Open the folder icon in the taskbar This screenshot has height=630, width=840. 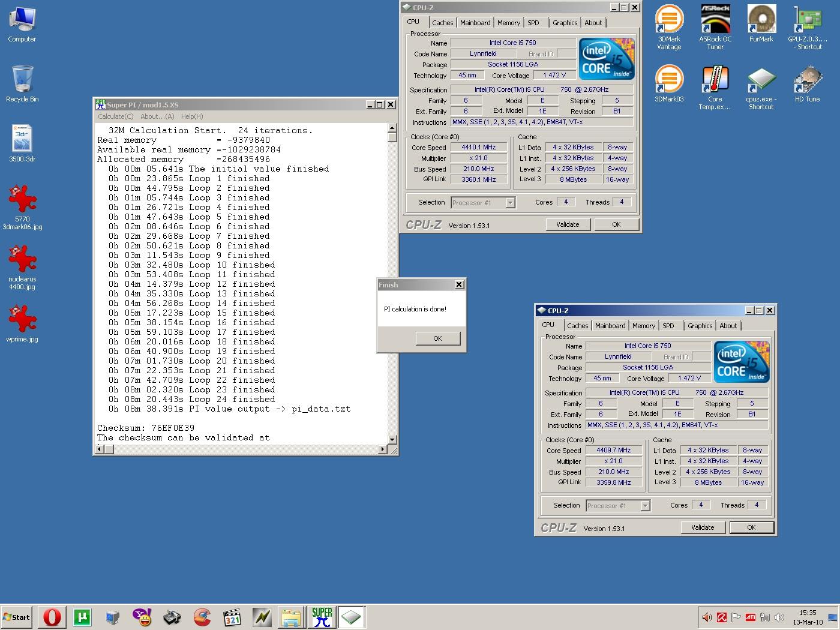[x=292, y=617]
